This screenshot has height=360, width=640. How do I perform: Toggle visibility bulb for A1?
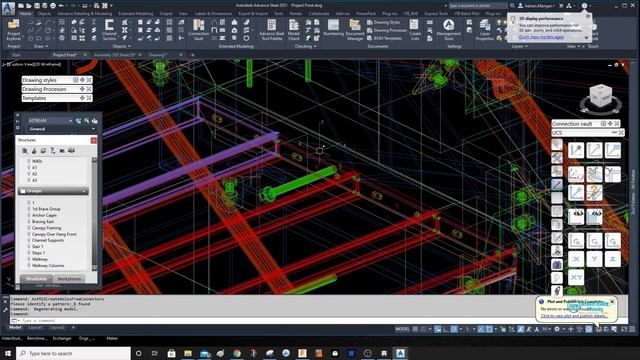click(x=29, y=167)
